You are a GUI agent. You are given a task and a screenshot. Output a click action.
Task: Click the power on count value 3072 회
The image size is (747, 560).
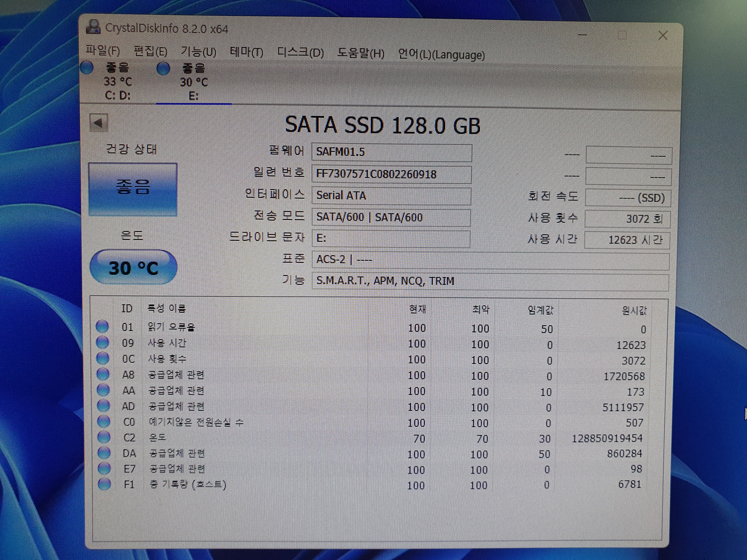click(627, 219)
